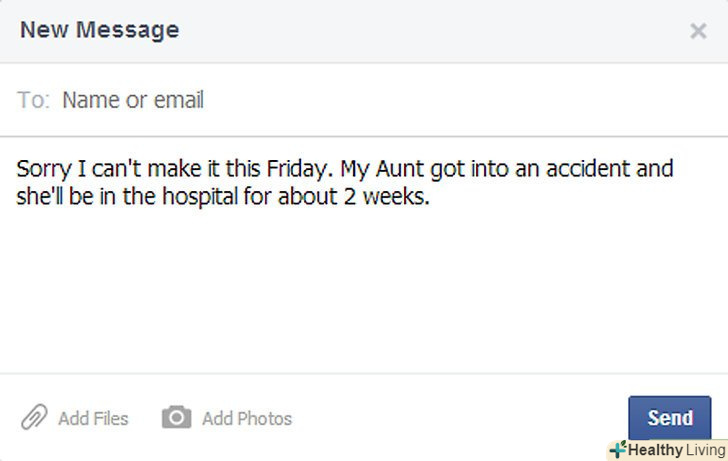Click the word "she'll" starting the second line
The width and height of the screenshot is (728, 461).
tap(40, 197)
